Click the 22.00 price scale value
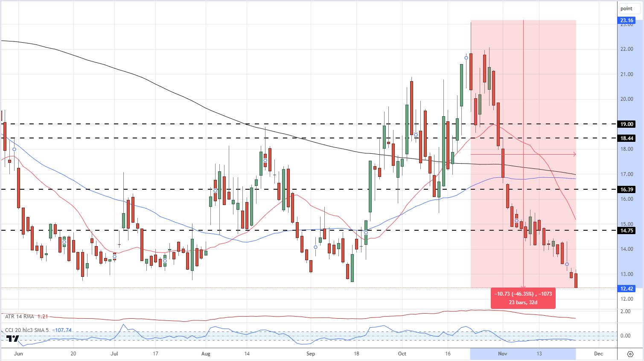644x361 pixels. (627, 49)
